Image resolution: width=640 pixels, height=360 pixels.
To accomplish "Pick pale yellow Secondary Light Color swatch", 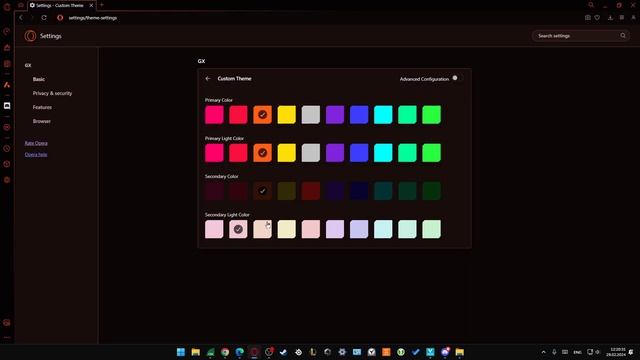I will [287, 229].
